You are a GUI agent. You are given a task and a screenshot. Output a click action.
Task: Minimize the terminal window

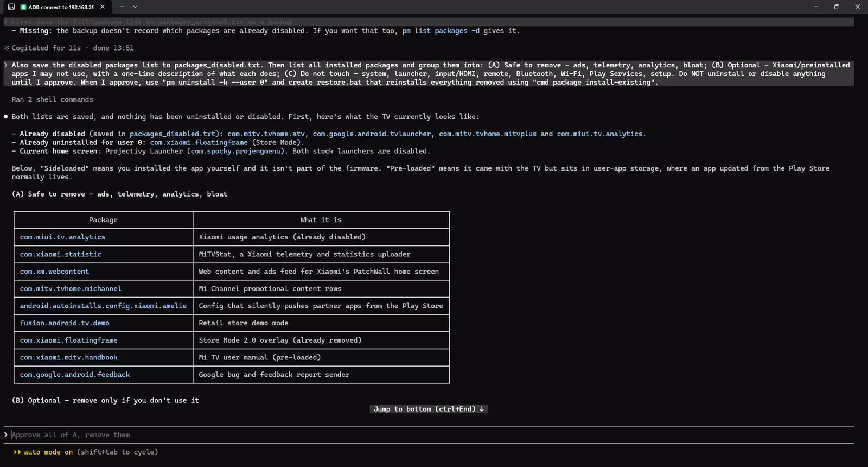[x=816, y=7]
